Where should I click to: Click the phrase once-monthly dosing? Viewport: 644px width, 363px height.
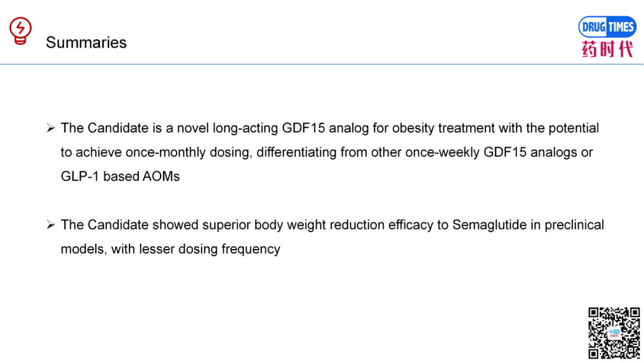[x=187, y=152]
